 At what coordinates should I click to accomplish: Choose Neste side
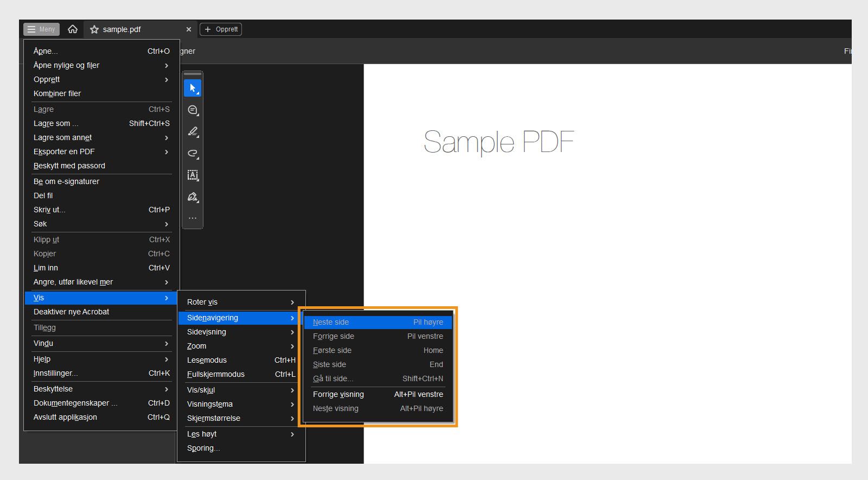point(378,322)
